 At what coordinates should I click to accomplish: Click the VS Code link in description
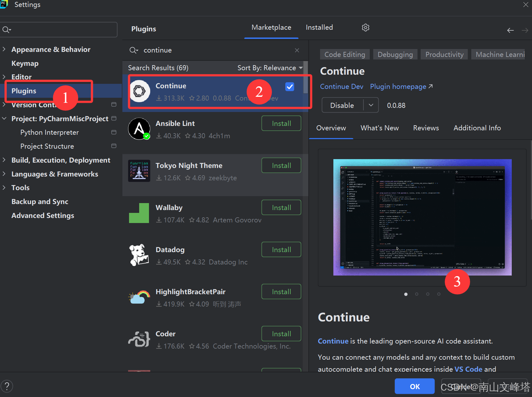pos(468,369)
